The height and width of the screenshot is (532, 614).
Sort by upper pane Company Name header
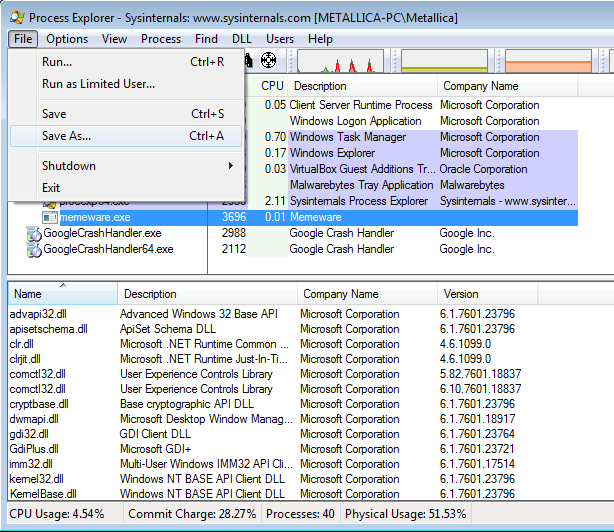click(x=507, y=86)
